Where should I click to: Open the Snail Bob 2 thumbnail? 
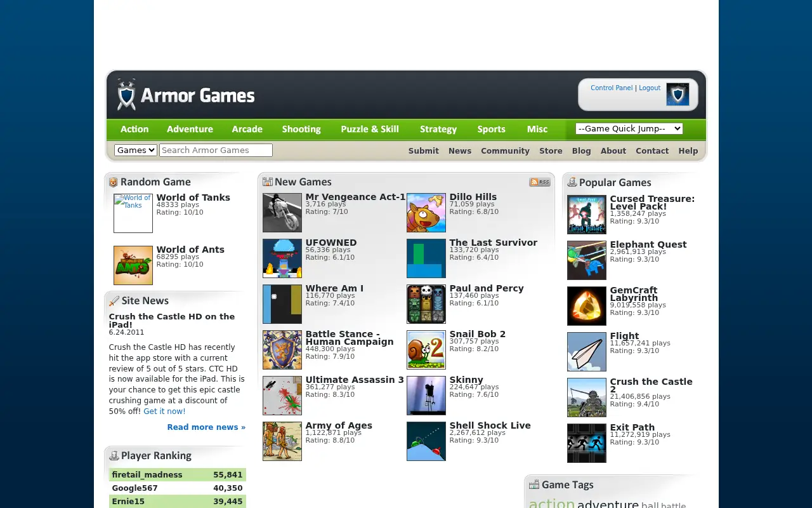coord(426,350)
